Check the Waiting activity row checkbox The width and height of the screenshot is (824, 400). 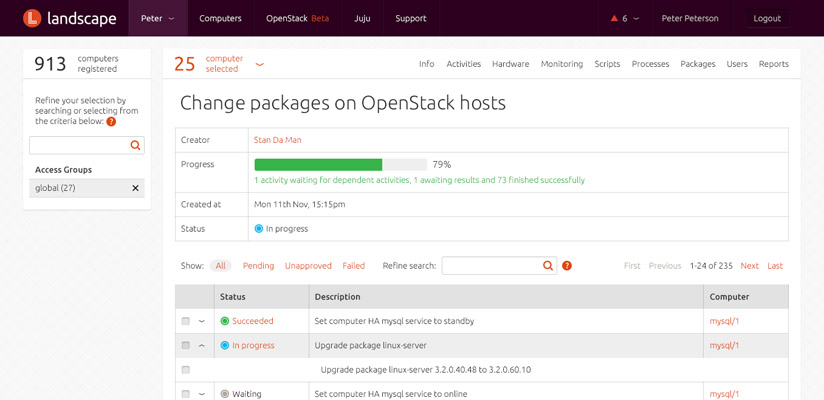[x=186, y=394]
